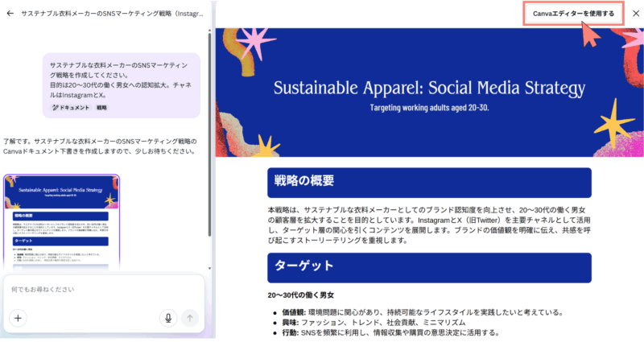Activate the microphone voice input button
Image resolution: width=644 pixels, height=342 pixels.
168,317
